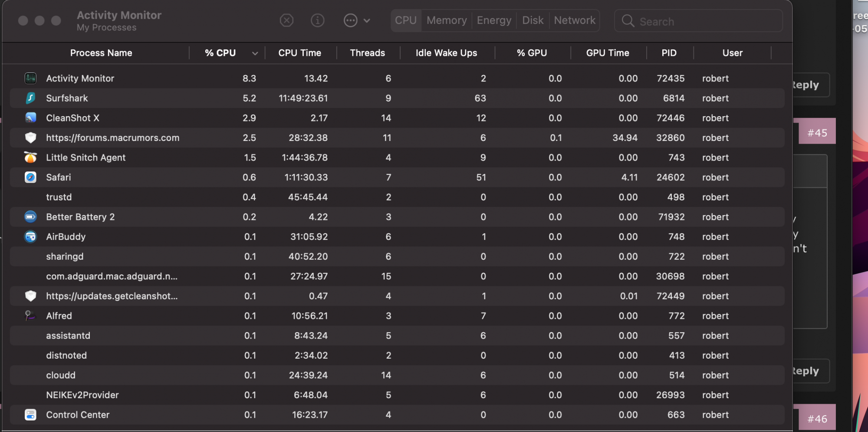Image resolution: width=868 pixels, height=432 pixels.
Task: Click the AirBuddy process icon
Action: pos(30,236)
